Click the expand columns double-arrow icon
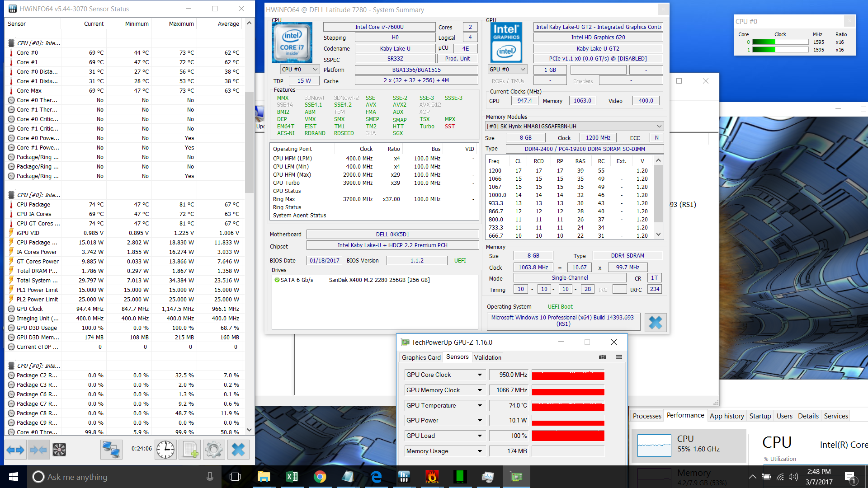Screen dimensions: 868x488 point(15,450)
